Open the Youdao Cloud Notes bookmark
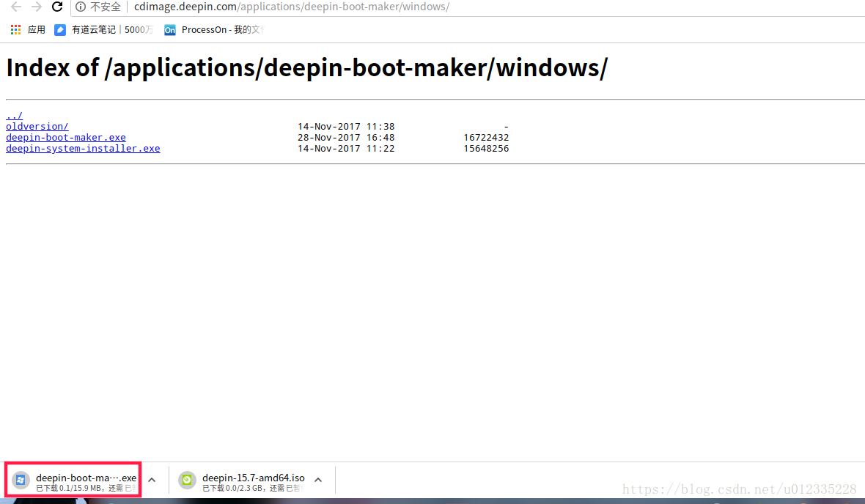 103,30
